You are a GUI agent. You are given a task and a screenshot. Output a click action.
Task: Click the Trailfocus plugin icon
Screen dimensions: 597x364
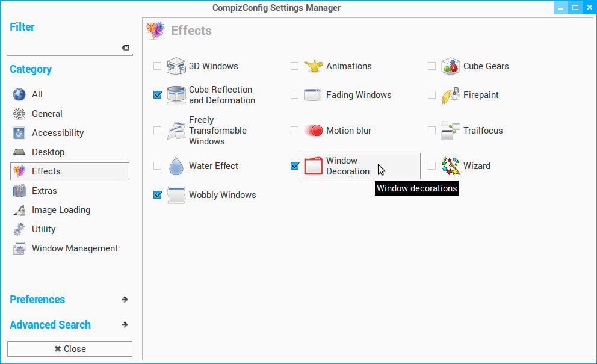(x=450, y=131)
